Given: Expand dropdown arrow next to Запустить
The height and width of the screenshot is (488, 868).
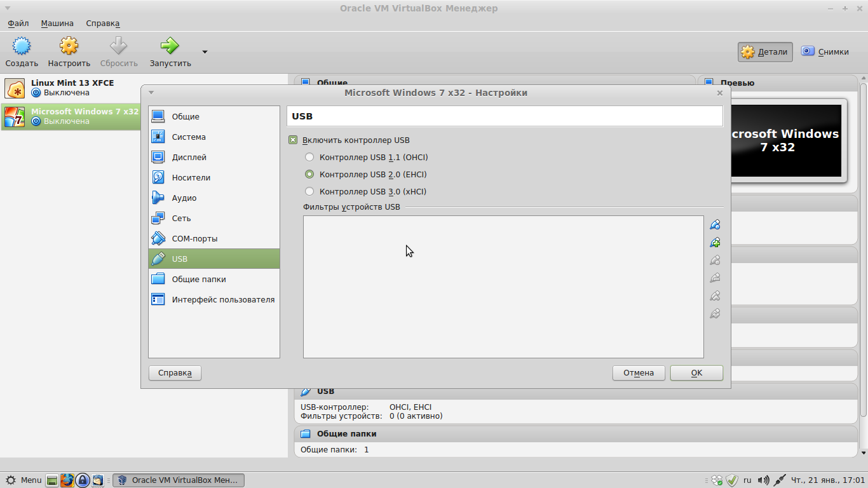Looking at the screenshot, I should click(205, 52).
